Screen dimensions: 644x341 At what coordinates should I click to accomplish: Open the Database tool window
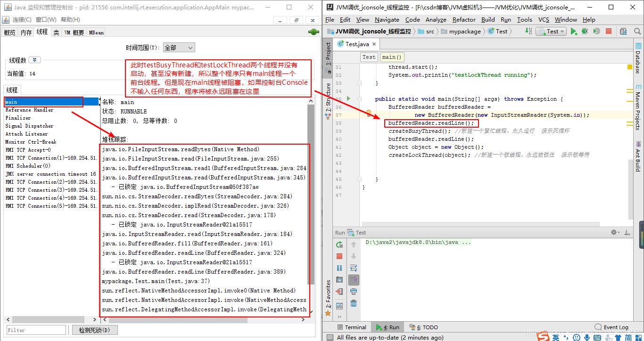pos(638,59)
